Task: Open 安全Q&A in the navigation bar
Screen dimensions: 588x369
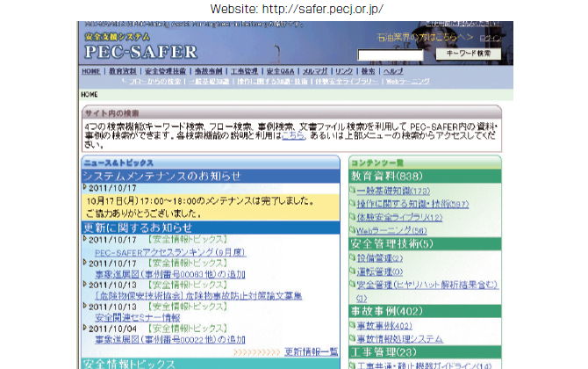Action: (280, 71)
